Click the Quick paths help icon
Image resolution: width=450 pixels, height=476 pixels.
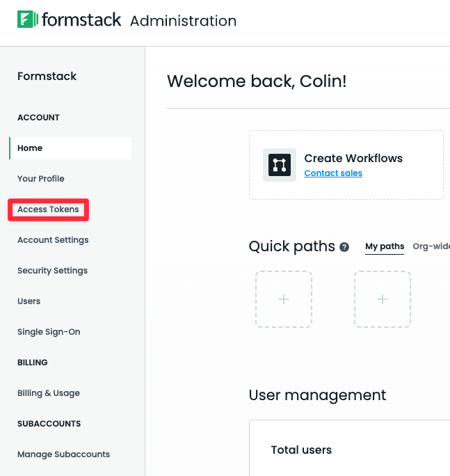tap(344, 247)
